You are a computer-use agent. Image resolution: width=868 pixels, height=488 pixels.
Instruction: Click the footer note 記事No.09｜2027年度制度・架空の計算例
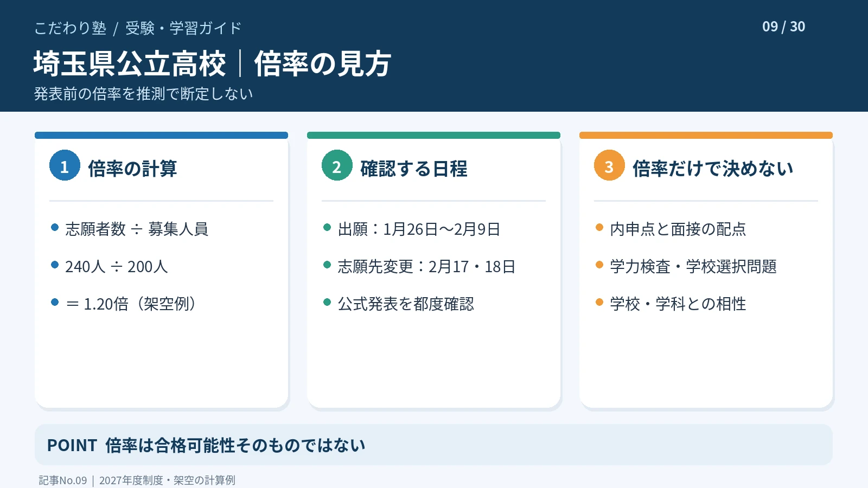[x=137, y=480]
